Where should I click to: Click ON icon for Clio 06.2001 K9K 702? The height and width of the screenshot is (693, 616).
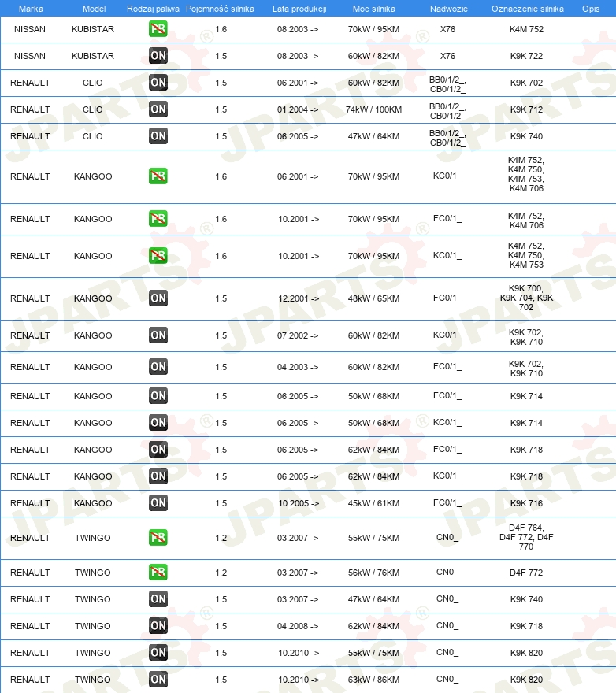coord(158,83)
